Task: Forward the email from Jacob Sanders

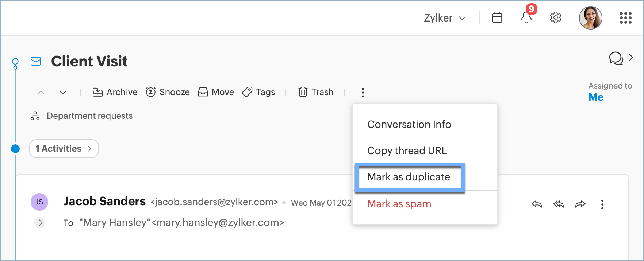Action: pos(580,204)
